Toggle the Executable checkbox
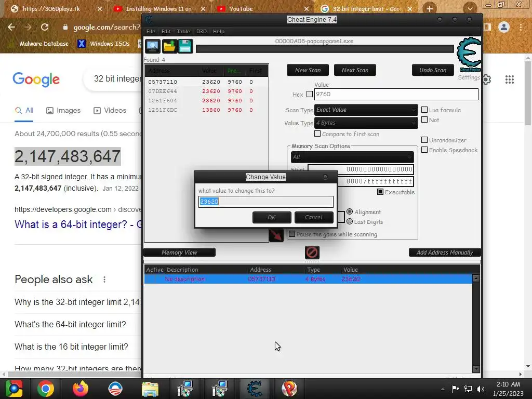The image size is (532, 399). click(380, 192)
